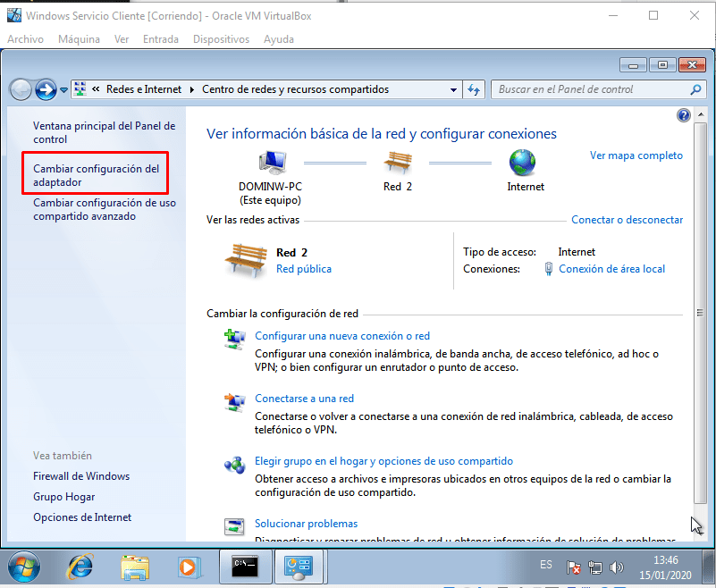The width and height of the screenshot is (716, 588).
Task: Open the Máquina menu
Action: click(x=79, y=39)
